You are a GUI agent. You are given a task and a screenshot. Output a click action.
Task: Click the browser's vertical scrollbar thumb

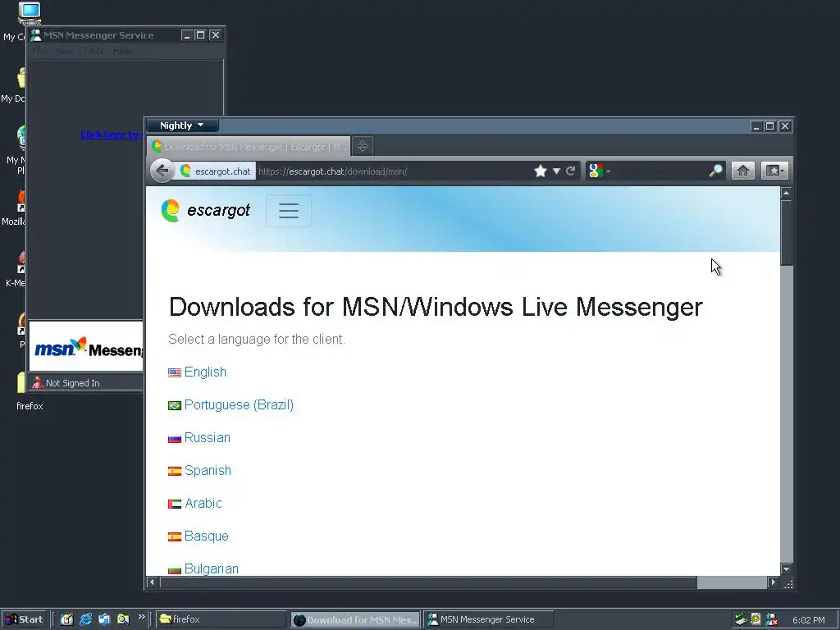[x=786, y=232]
